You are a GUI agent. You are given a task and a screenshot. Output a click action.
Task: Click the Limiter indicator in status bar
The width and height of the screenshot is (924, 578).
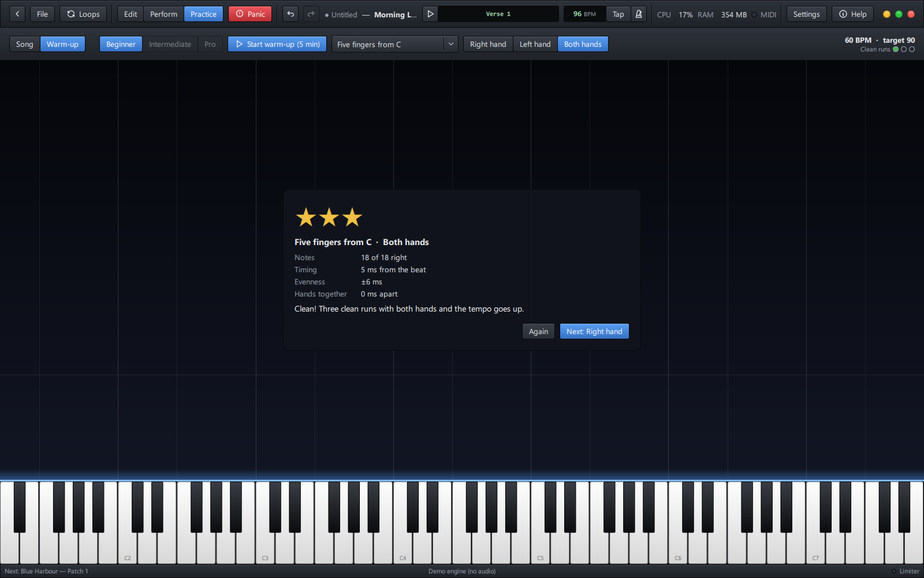click(x=905, y=571)
